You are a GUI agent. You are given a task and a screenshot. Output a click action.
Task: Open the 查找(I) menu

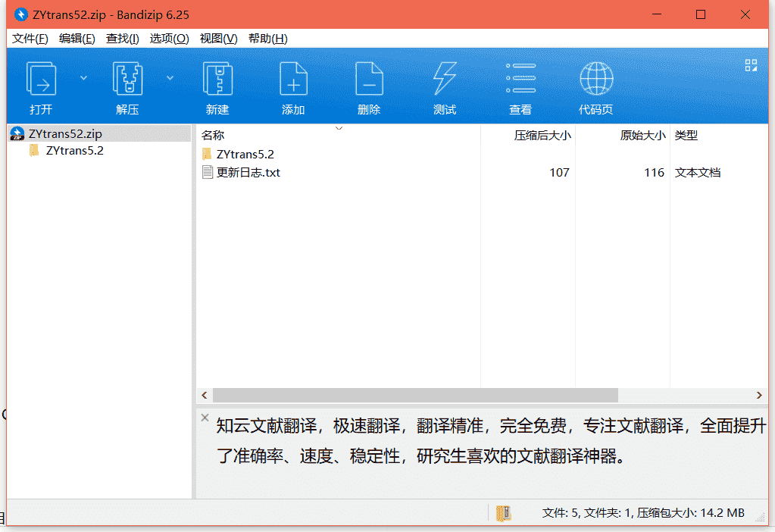pyautogui.click(x=122, y=39)
